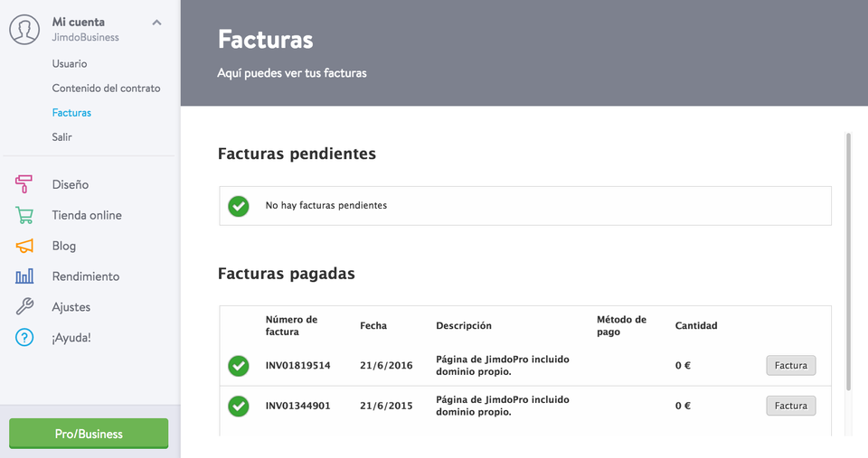The width and height of the screenshot is (868, 458).
Task: Click the green Pro/Business button
Action: 89,434
